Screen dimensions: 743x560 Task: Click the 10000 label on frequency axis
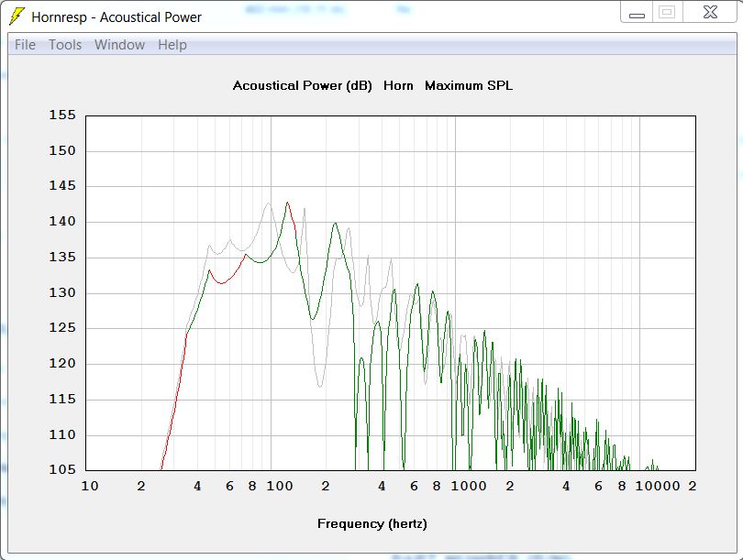(658, 486)
